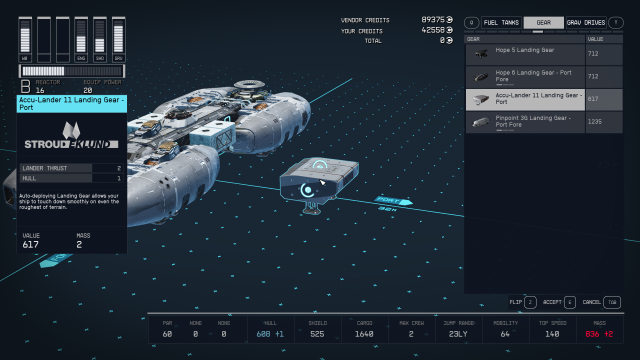Click the T next-category key icon

point(616,22)
